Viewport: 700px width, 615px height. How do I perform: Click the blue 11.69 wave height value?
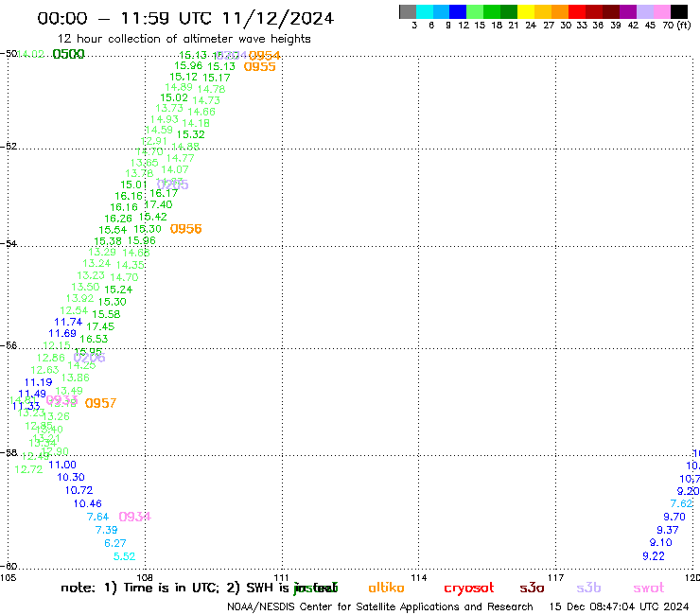coord(62,333)
